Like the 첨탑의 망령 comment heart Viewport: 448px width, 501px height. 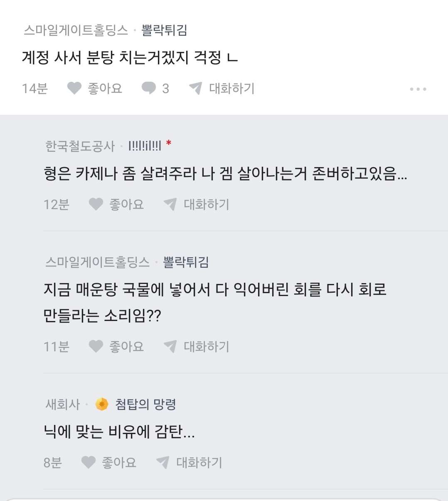pos(89,462)
